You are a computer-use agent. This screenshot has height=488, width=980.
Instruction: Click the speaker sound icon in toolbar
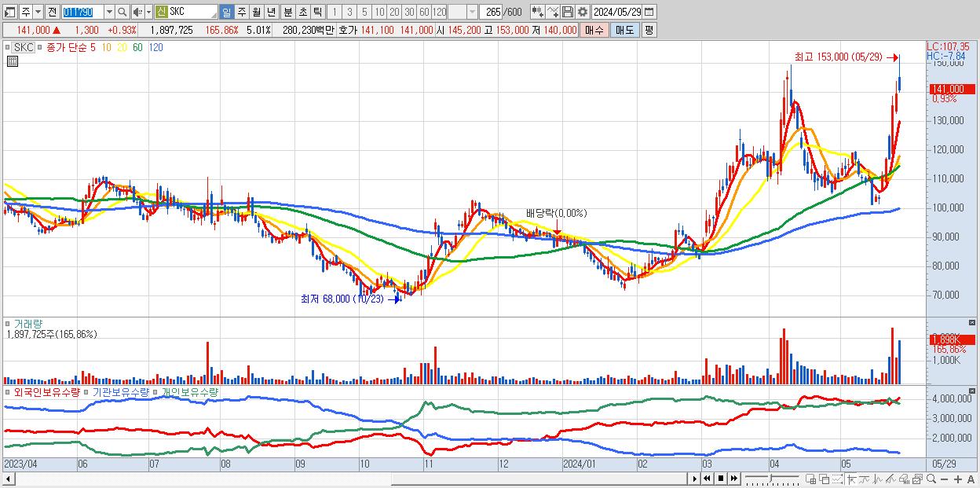[137, 12]
